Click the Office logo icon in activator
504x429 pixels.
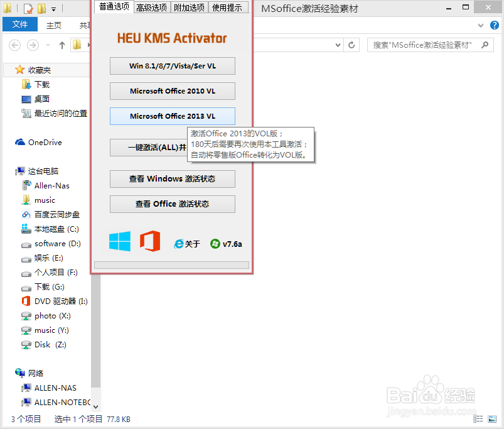tap(150, 241)
